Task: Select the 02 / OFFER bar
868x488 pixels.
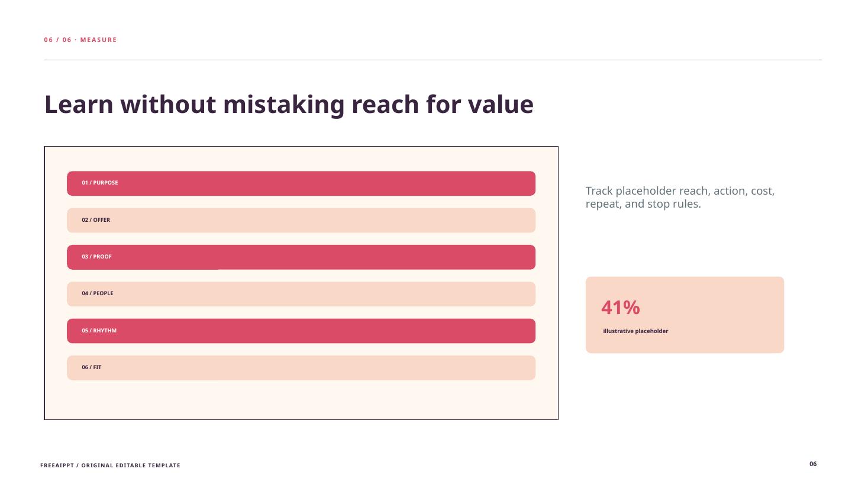Action: [301, 220]
